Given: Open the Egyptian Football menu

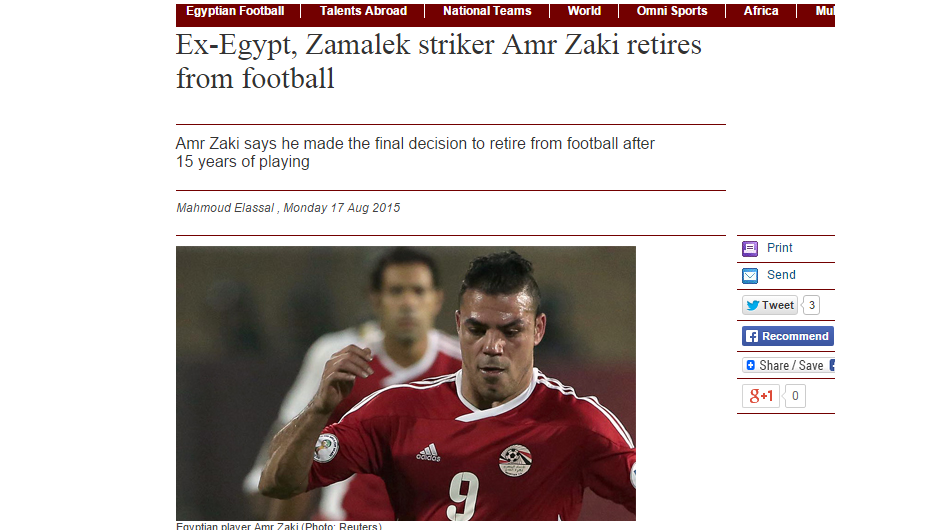Looking at the screenshot, I should 235,11.
